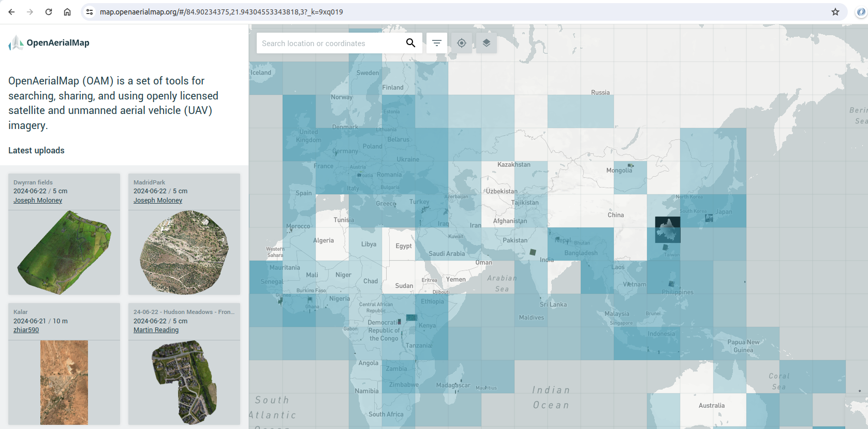The image size is (868, 429).
Task: Open the zhiar590 uploader link
Action: (26, 330)
